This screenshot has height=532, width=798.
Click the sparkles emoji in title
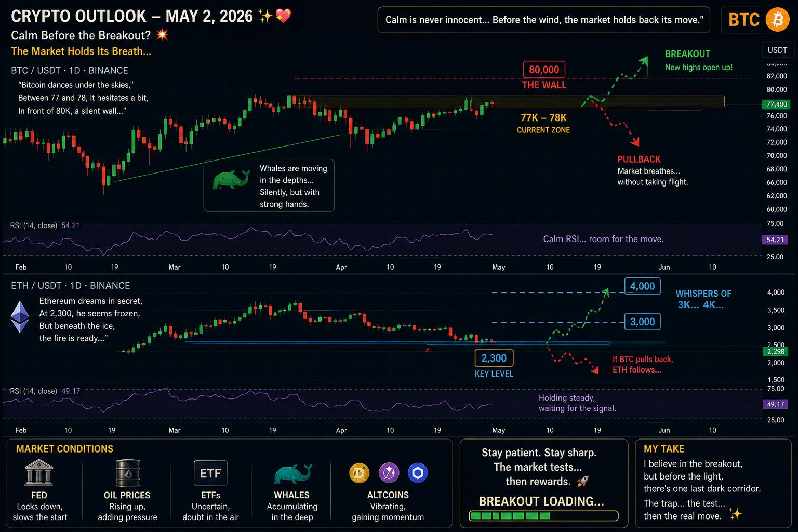(265, 16)
